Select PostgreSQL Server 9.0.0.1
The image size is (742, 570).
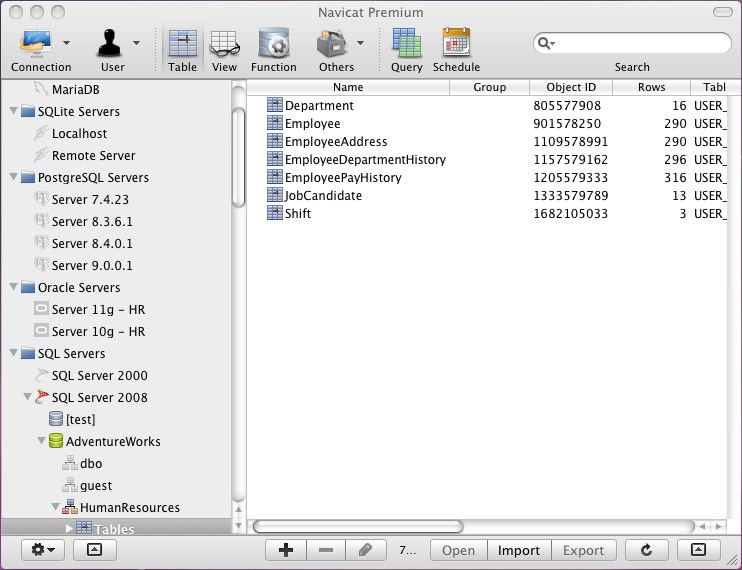pos(92,265)
